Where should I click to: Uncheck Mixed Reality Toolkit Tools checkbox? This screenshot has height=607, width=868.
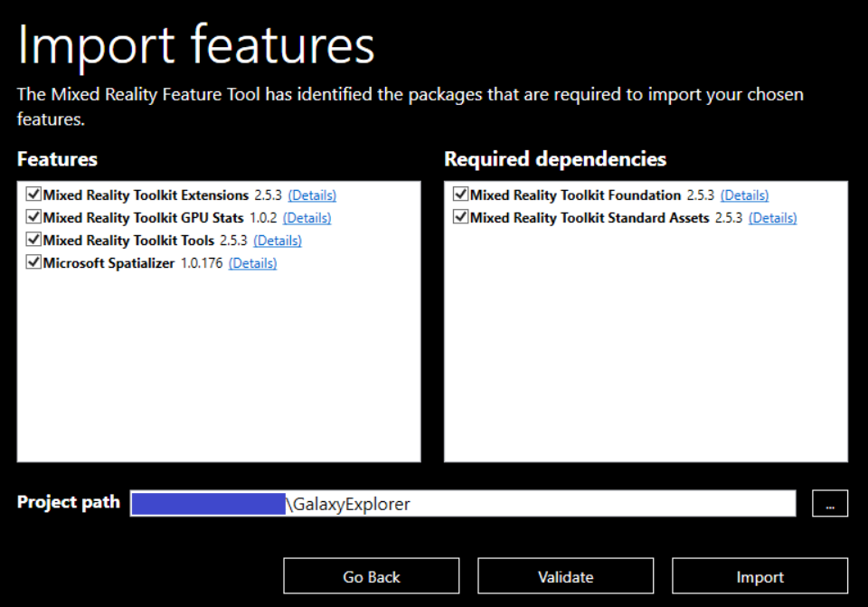(x=34, y=240)
